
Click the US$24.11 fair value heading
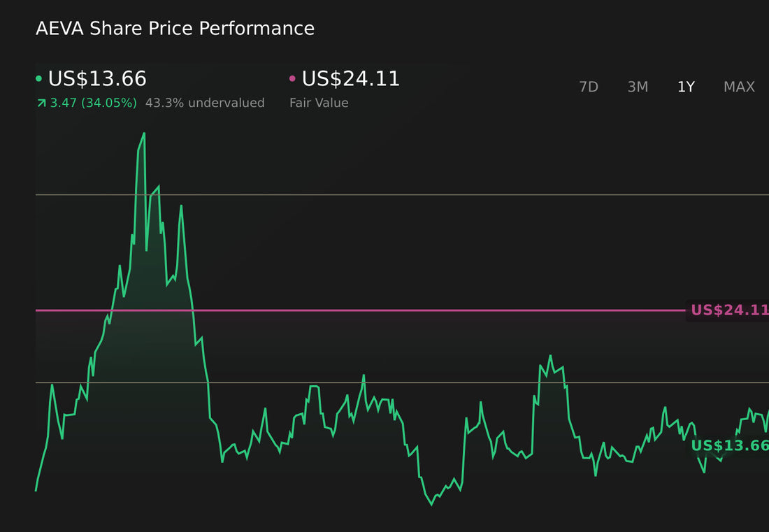click(x=351, y=79)
